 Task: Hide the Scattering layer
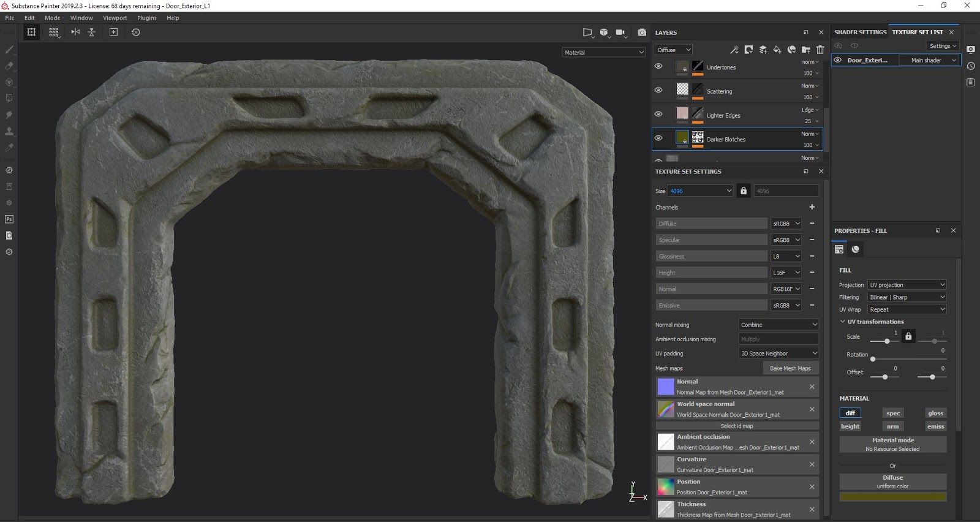pyautogui.click(x=658, y=90)
